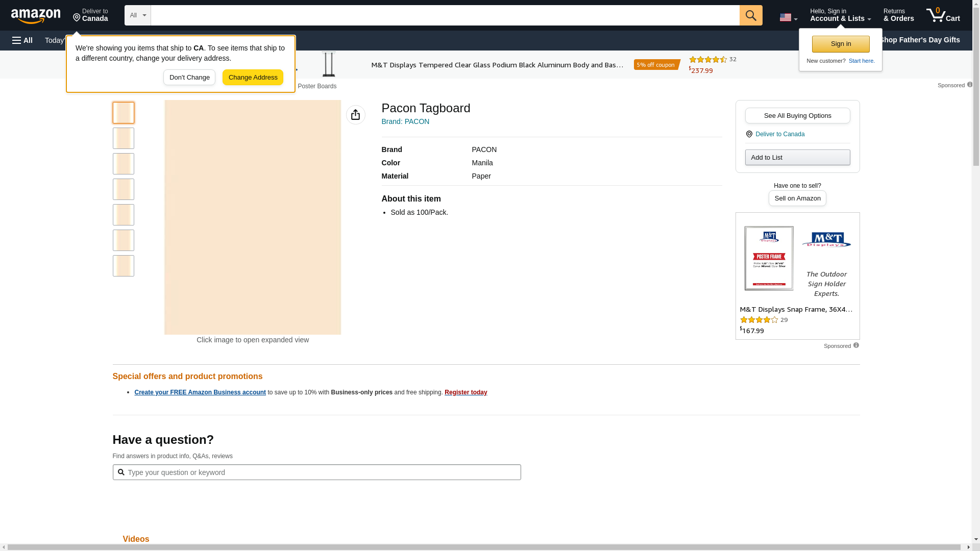Open the language flag dropdown
This screenshot has width=980, height=551.
(788, 17)
